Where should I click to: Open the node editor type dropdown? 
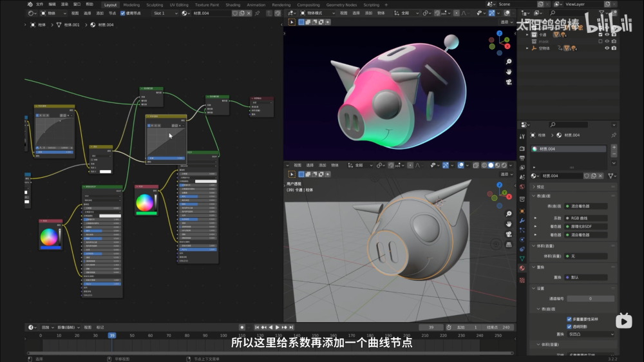32,13
